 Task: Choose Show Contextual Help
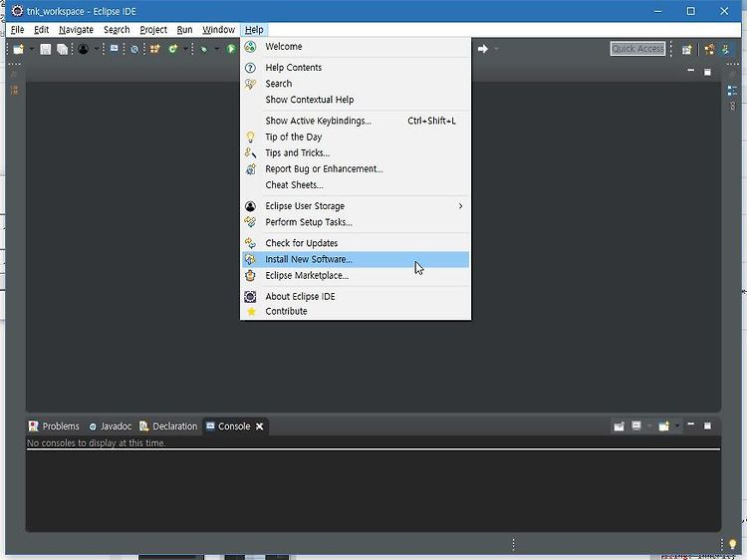point(356,100)
